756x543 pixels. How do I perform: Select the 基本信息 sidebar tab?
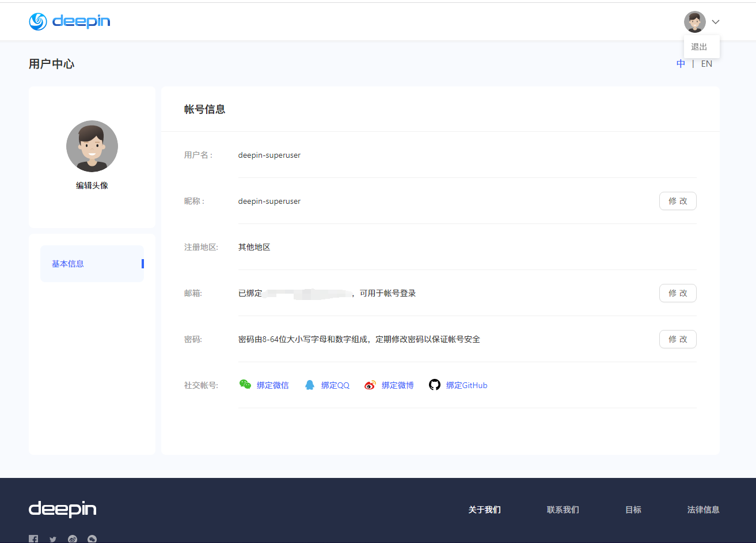click(92, 264)
